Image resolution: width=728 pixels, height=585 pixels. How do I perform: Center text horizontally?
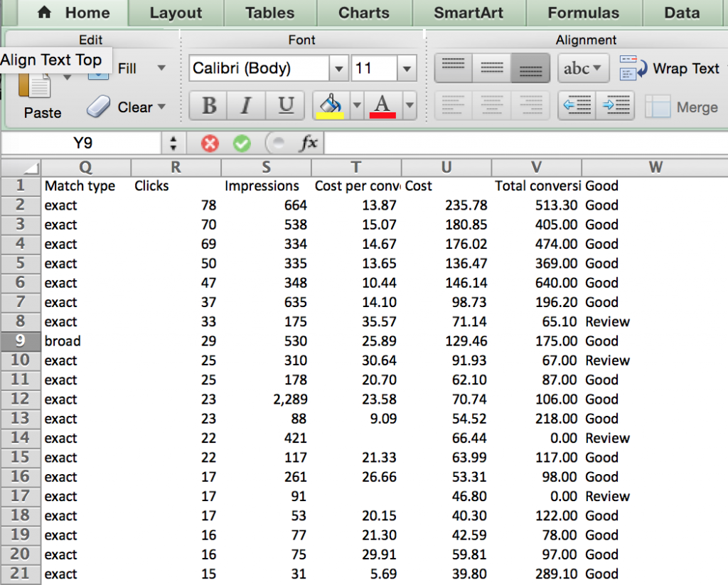tap(492, 105)
